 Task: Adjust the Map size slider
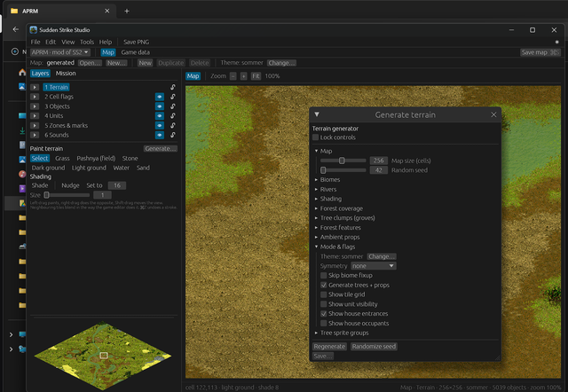[343, 161]
